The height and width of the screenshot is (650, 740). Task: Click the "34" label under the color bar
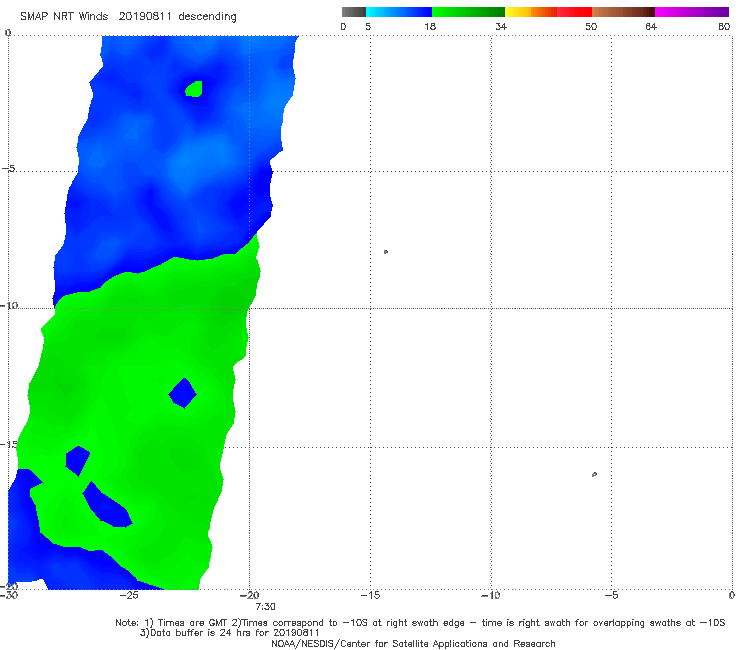click(x=501, y=27)
